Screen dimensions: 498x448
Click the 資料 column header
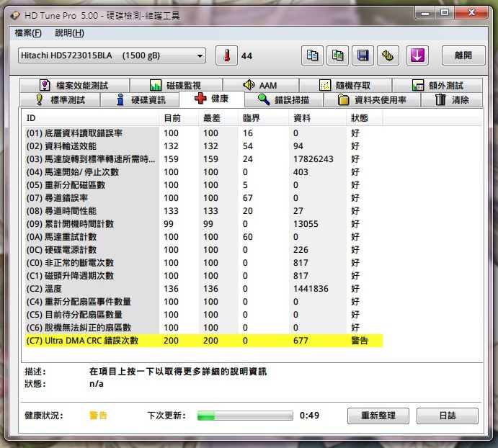[x=317, y=118]
